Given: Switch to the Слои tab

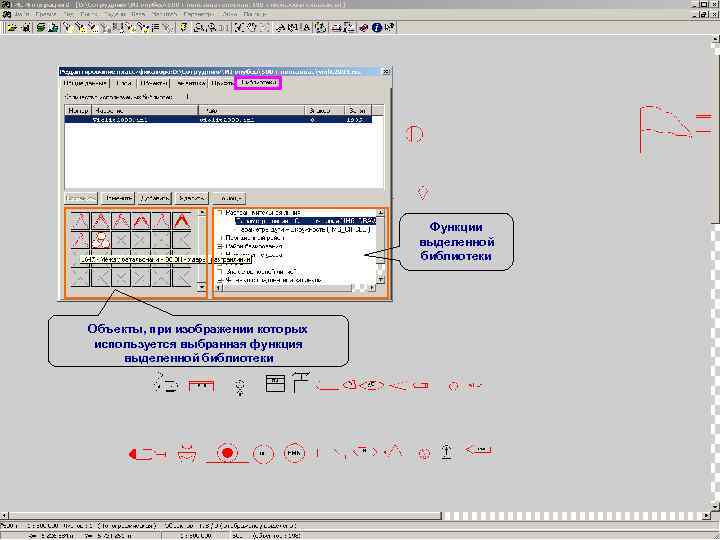Looking at the screenshot, I should (124, 83).
